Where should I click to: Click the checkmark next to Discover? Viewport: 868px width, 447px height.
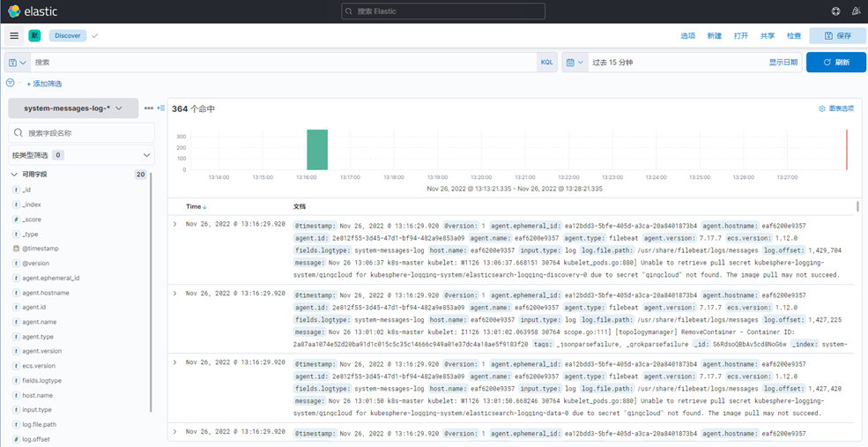[94, 35]
